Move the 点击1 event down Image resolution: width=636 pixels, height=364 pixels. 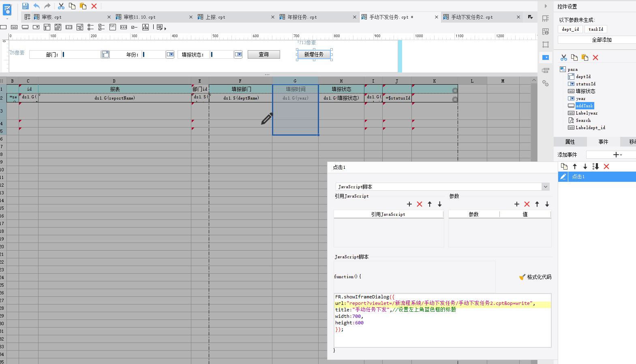coord(585,166)
